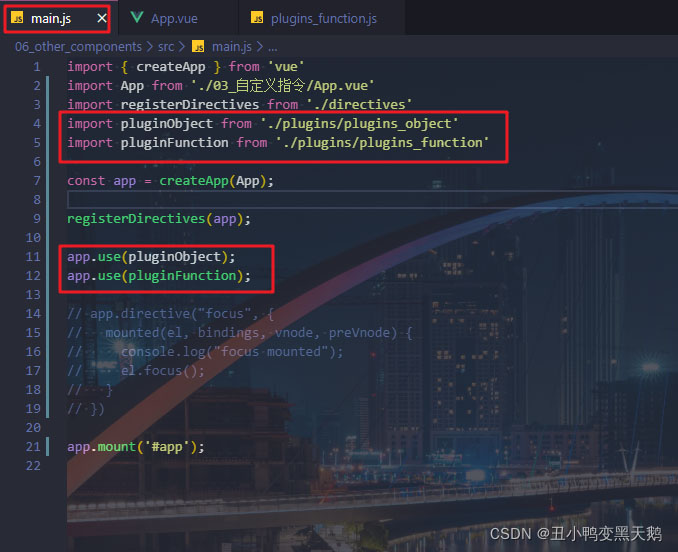This screenshot has height=552, width=678.
Task: Select line number 21 in the gutter
Action: 33,447
